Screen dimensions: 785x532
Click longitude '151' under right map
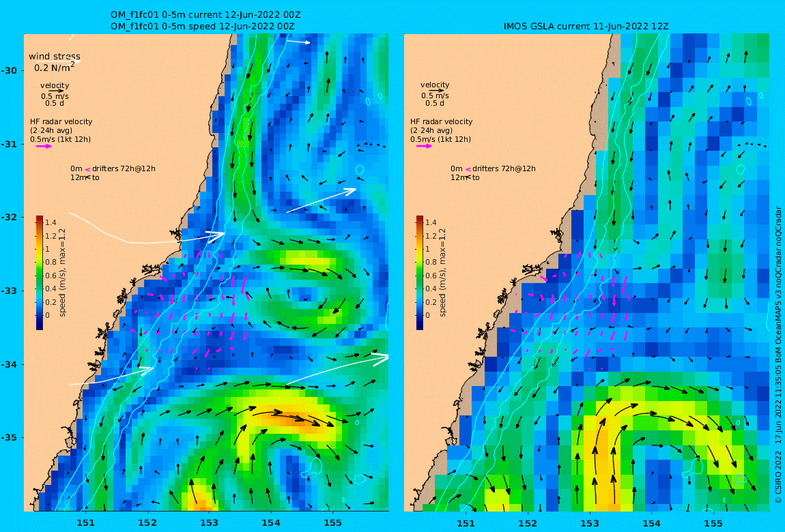click(x=466, y=523)
